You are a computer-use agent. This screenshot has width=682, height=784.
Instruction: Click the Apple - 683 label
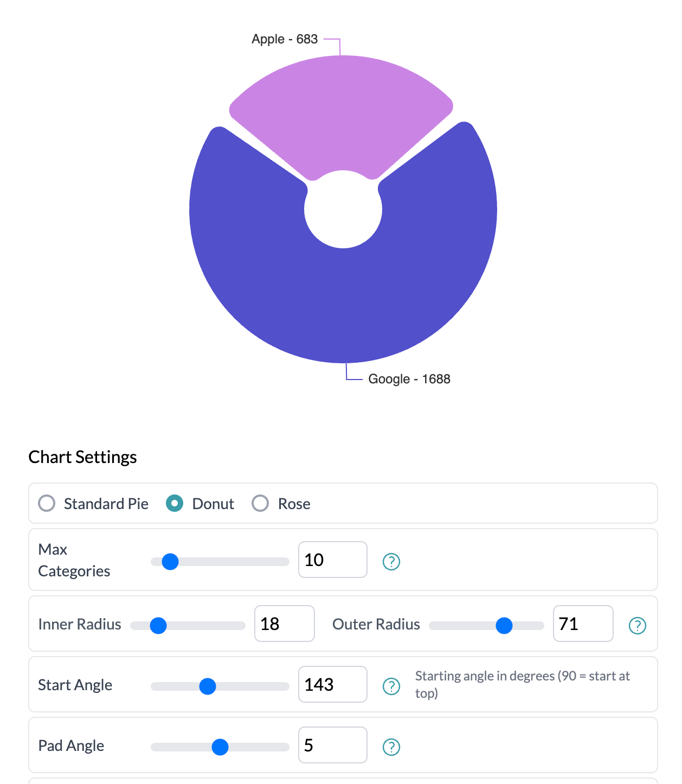click(x=285, y=39)
